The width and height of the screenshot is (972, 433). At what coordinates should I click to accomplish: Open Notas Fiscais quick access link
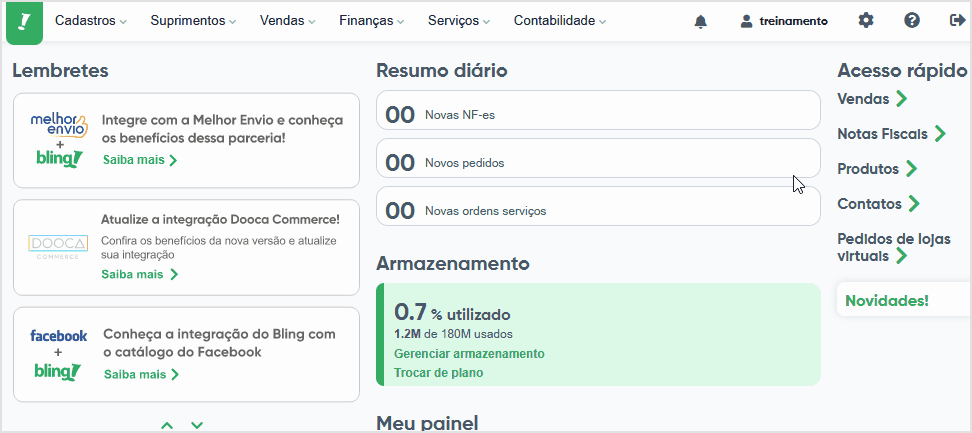(x=882, y=134)
